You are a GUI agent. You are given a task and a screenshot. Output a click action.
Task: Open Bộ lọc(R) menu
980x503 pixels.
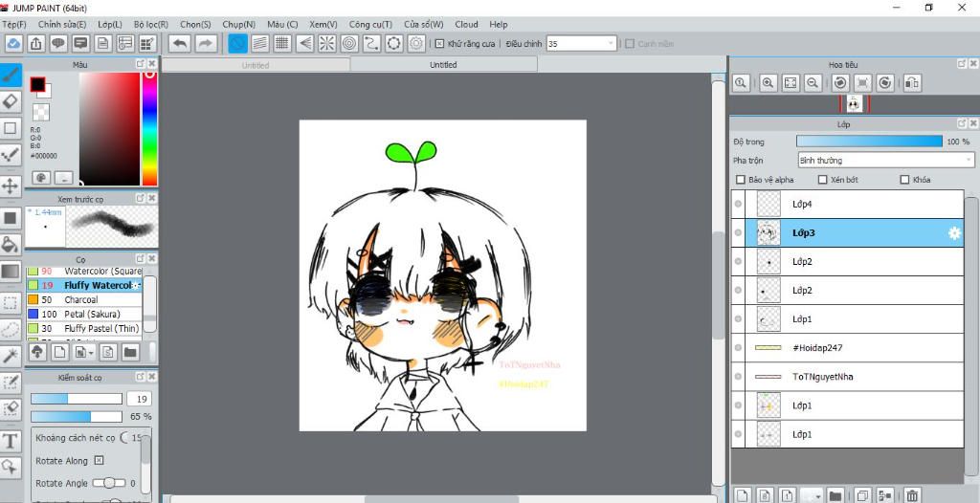(150, 24)
